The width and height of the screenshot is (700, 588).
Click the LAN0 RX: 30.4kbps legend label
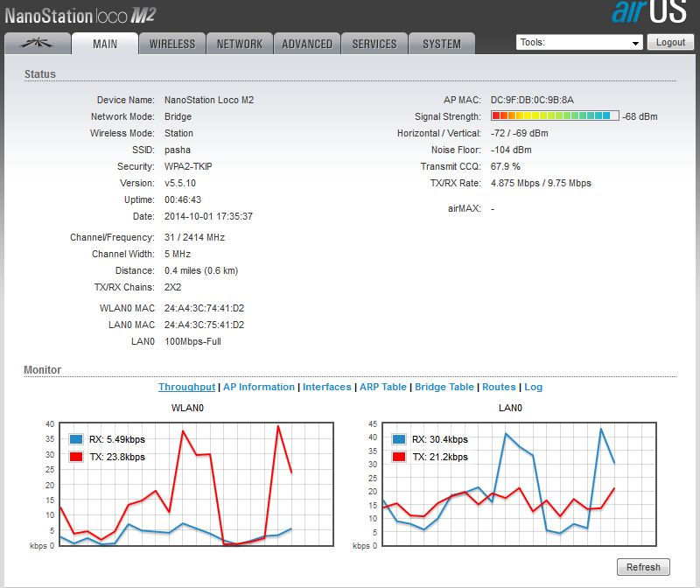click(440, 439)
